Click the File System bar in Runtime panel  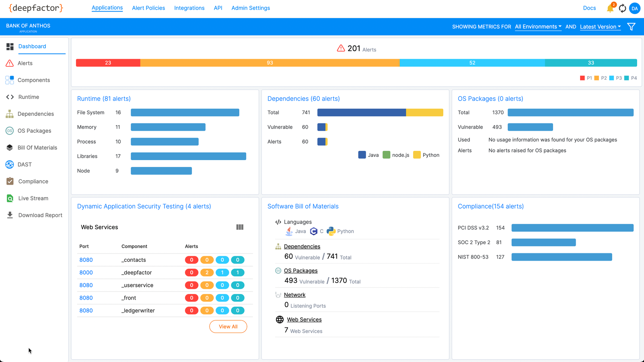click(x=185, y=113)
